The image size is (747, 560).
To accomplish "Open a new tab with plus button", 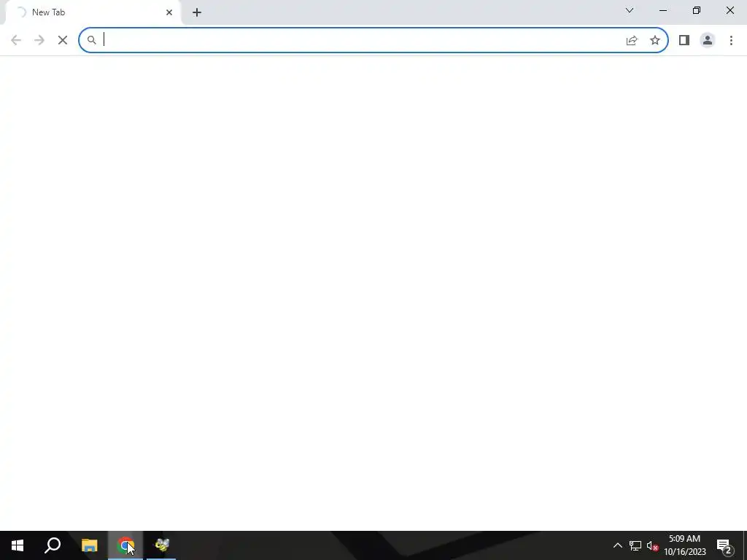I will (197, 12).
